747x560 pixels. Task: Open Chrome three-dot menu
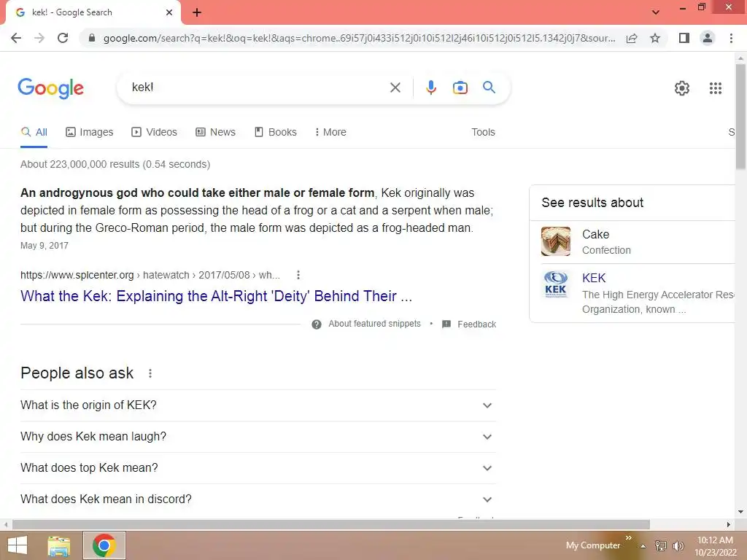pos(731,38)
